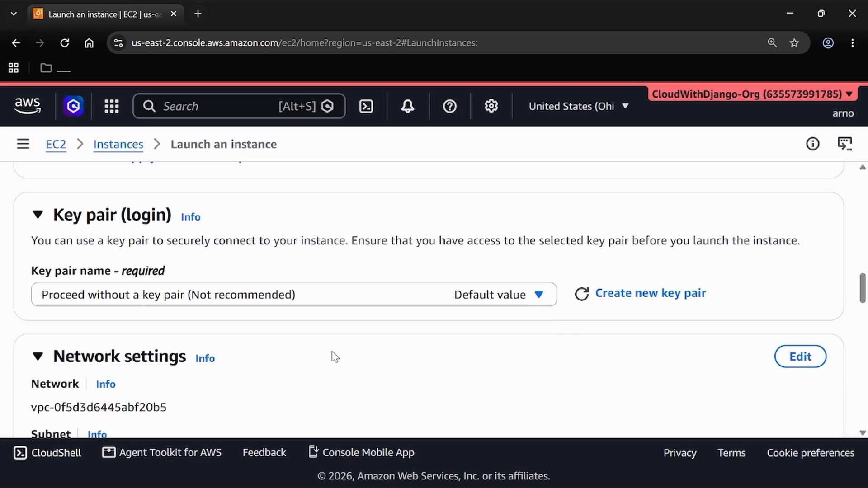Image resolution: width=868 pixels, height=488 pixels.
Task: Open Info link next to Network label
Action: 106,384
